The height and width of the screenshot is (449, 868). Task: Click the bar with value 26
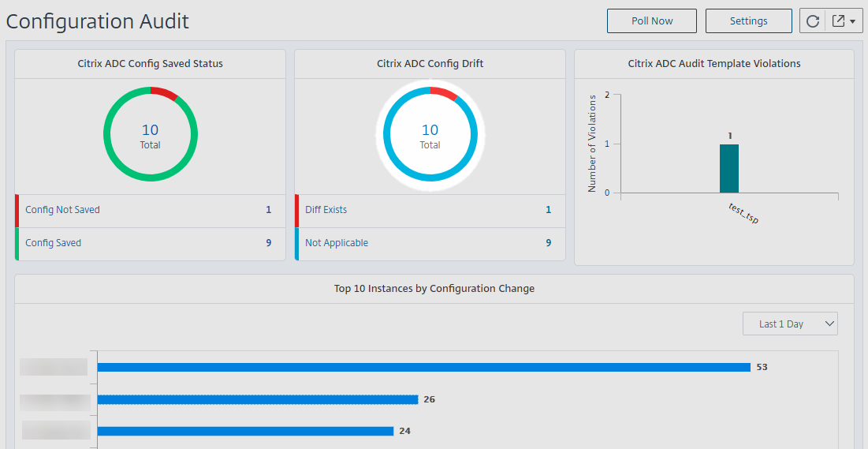click(x=258, y=399)
